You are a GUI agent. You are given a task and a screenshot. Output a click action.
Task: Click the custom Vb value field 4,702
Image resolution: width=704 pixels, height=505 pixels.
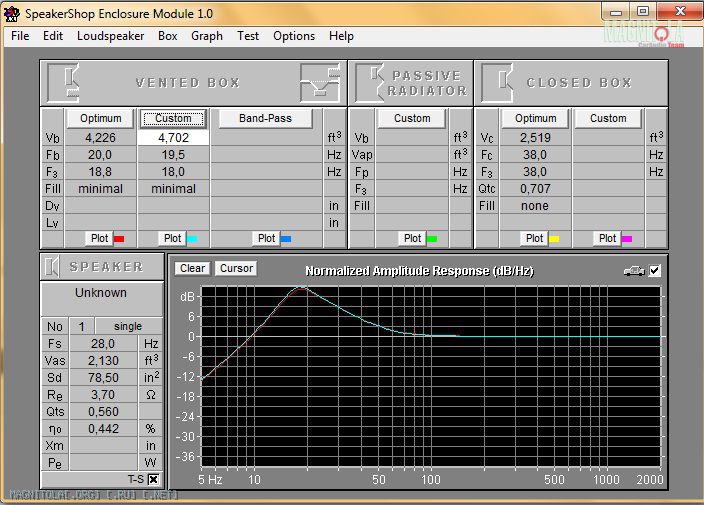173,137
